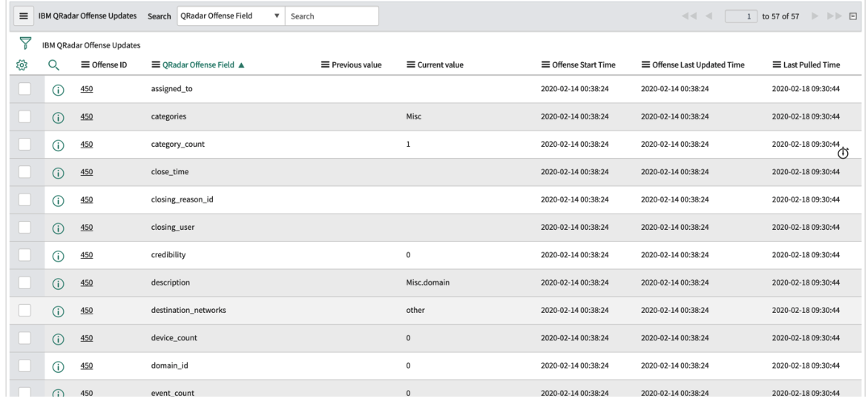Check the assigned_to row checkbox
This screenshot has width=868, height=407.
tap(24, 88)
